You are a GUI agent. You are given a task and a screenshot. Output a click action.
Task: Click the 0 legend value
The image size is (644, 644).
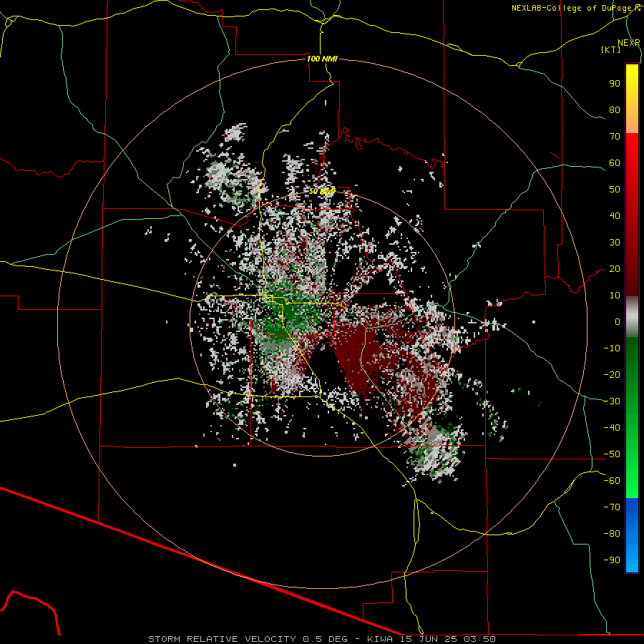618,321
